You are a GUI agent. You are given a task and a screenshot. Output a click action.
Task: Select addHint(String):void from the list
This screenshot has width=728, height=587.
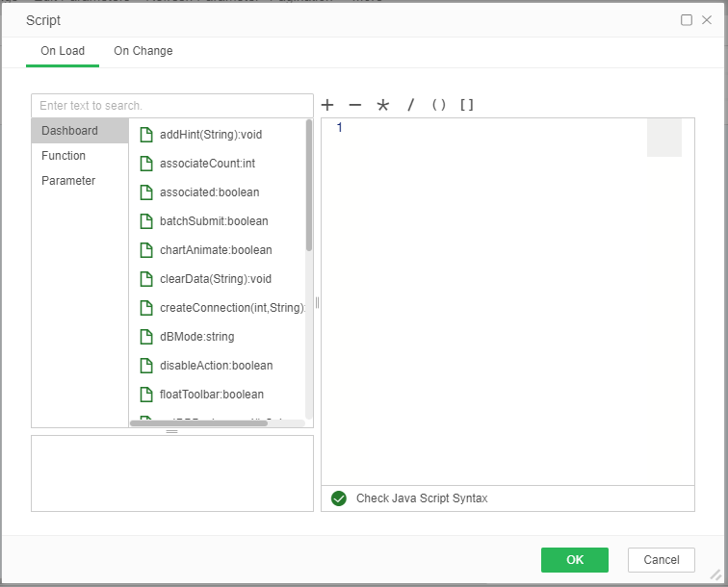(210, 135)
